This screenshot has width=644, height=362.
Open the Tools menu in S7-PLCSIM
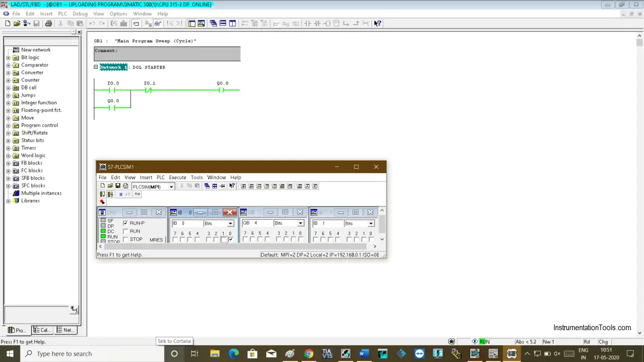197,178
